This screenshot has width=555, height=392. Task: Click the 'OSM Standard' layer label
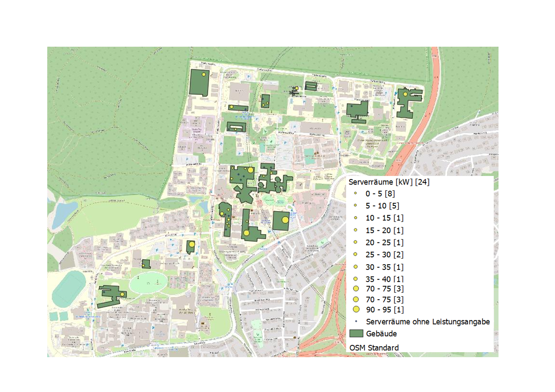coord(374,348)
